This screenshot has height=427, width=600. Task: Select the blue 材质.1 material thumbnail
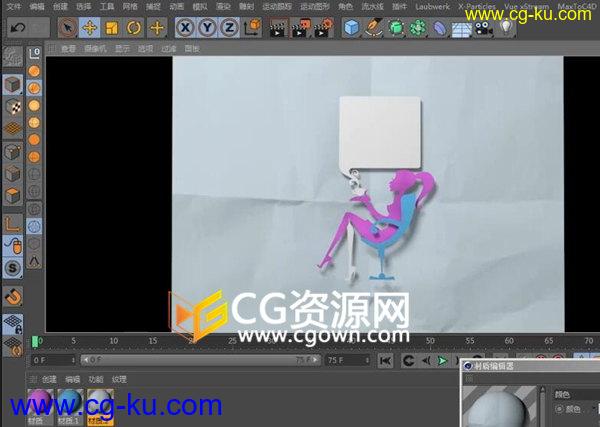pyautogui.click(x=70, y=406)
